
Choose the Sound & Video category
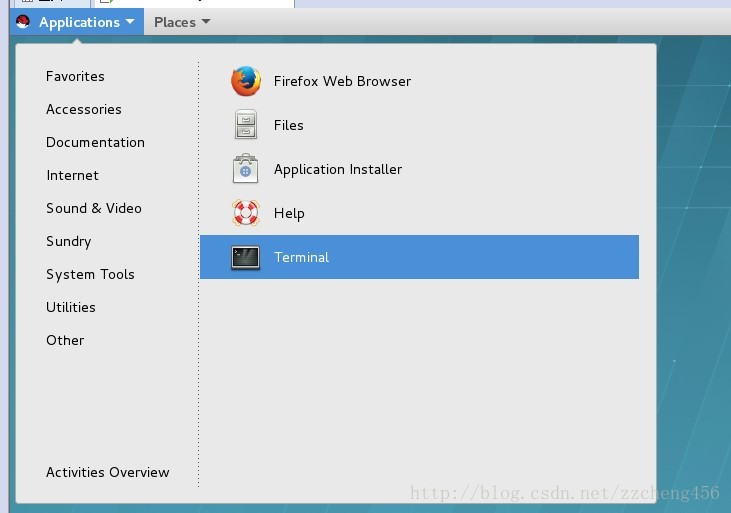click(x=94, y=208)
